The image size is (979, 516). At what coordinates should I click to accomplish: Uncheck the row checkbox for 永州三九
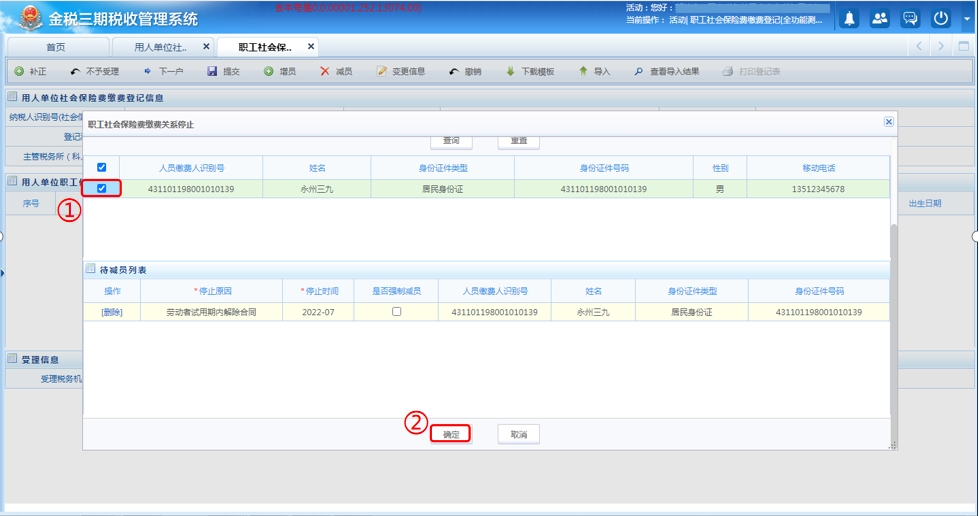click(101, 189)
